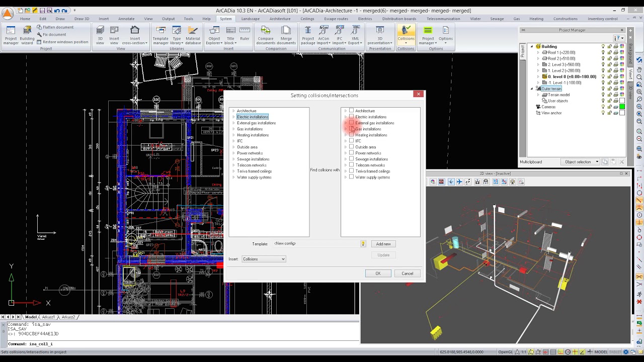644x362 pixels.
Task: Toggle the lock icon for Cameras
Action: [x=610, y=107]
